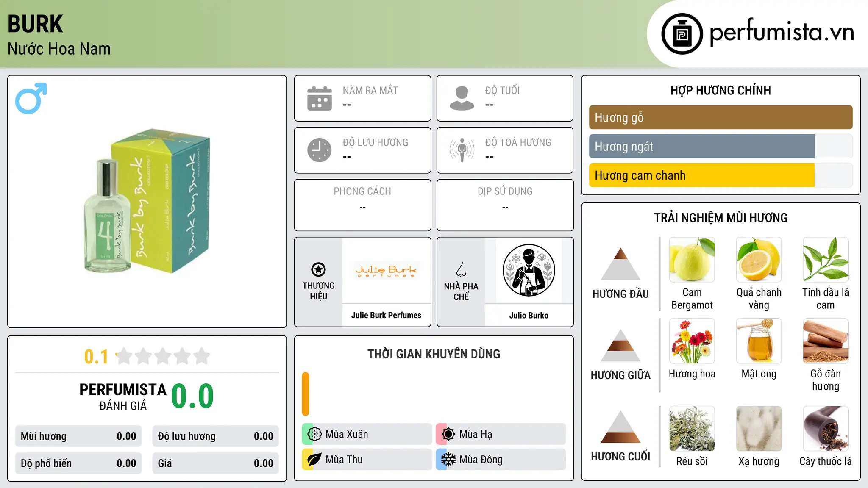Image resolution: width=868 pixels, height=488 pixels.
Task: Click the perfumista.vn site name
Action: point(782,32)
